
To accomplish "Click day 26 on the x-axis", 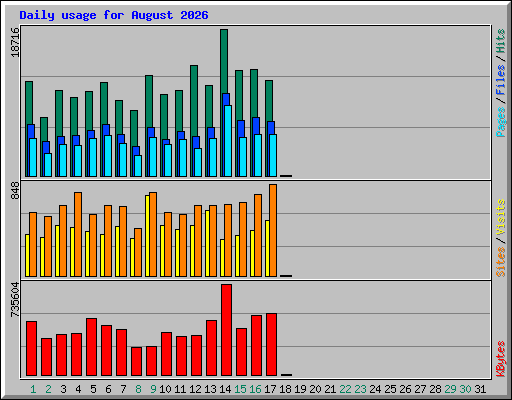I will click(405, 389).
